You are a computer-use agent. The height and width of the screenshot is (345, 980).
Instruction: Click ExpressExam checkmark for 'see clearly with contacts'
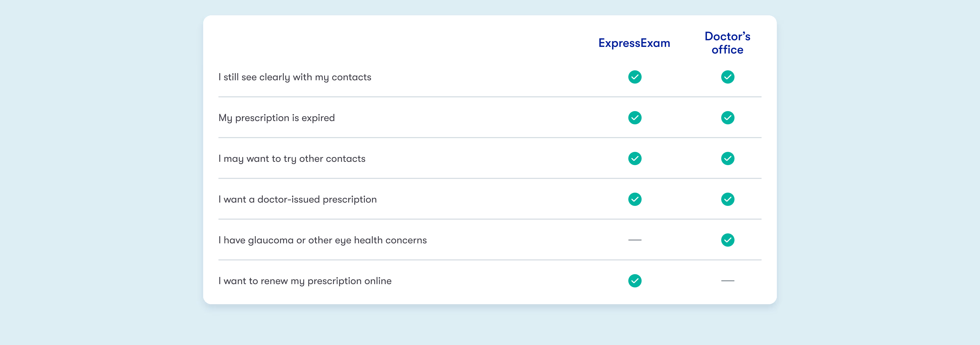point(634,77)
